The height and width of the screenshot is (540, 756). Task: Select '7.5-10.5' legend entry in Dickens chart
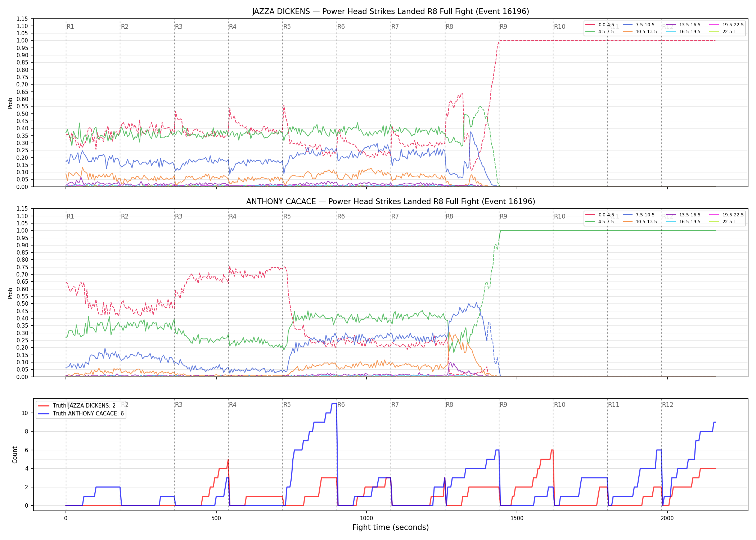(x=639, y=25)
